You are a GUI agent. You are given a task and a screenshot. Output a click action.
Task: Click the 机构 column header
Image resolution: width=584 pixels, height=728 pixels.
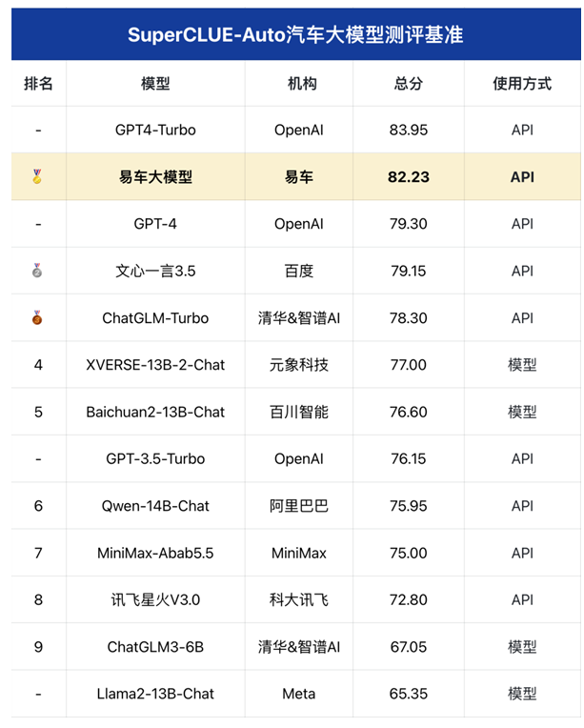tap(302, 84)
